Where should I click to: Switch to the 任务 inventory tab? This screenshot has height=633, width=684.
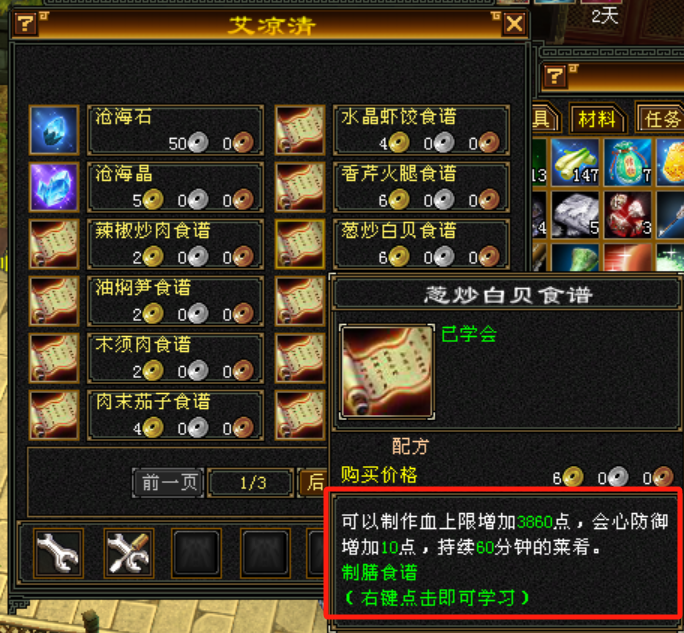[661, 118]
